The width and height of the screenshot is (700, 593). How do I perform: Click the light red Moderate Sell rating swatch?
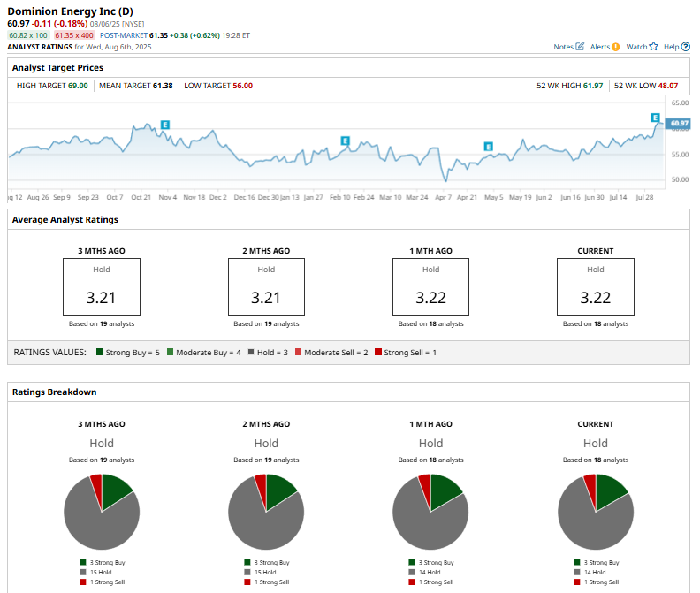298,352
